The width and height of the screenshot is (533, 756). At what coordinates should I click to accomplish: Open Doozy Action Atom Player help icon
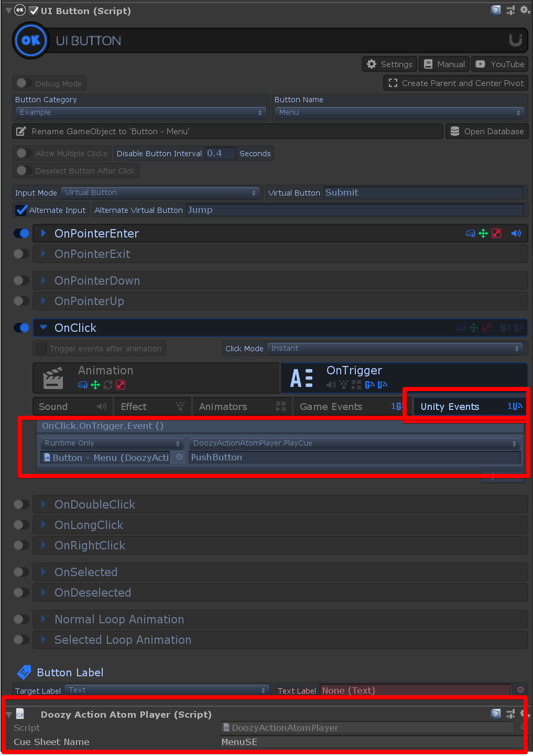[496, 714]
